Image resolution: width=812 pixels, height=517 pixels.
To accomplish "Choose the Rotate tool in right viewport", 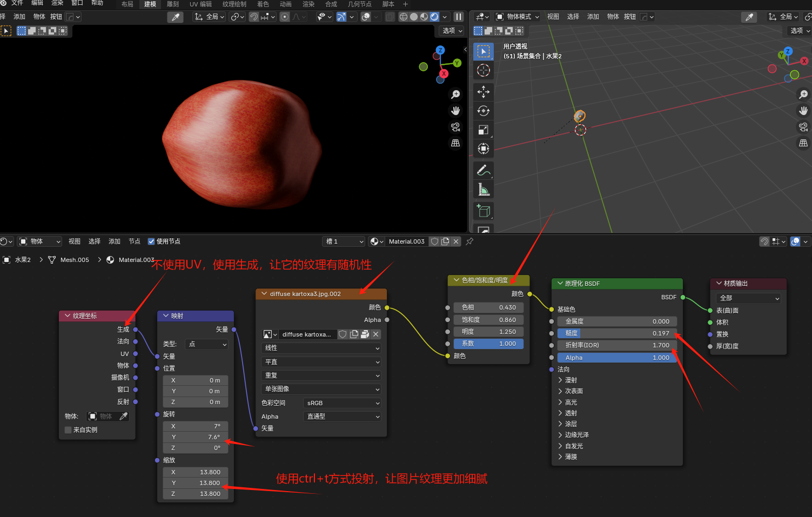I will 484,111.
